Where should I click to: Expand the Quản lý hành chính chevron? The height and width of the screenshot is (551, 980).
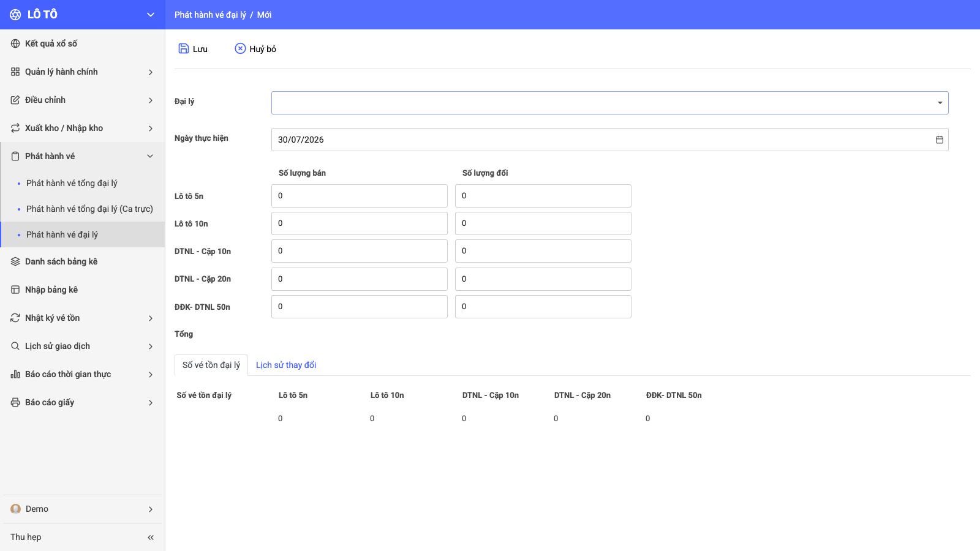tap(151, 72)
